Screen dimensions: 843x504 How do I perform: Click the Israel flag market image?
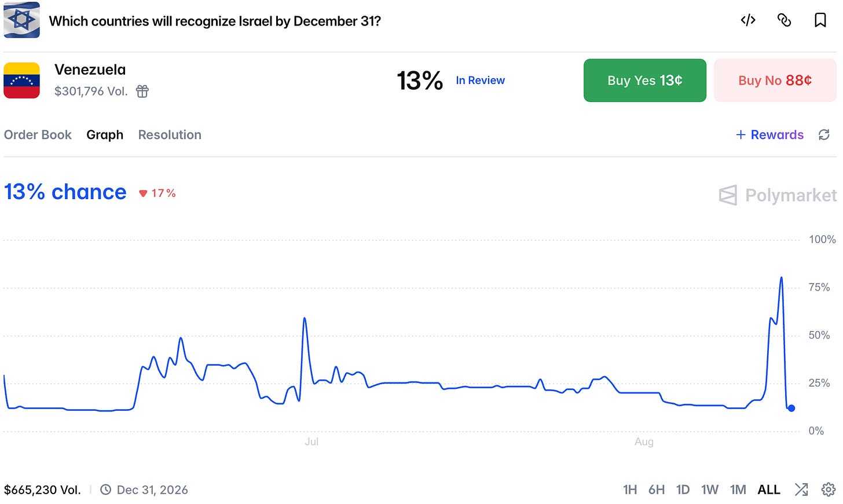[x=22, y=20]
